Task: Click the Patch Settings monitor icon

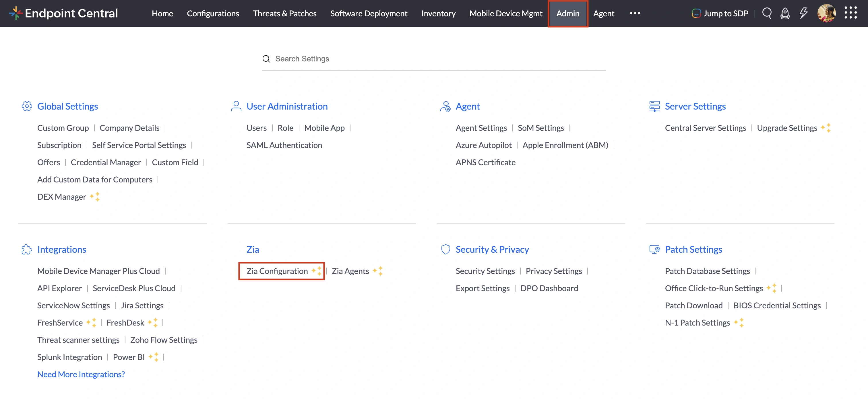Action: point(654,250)
